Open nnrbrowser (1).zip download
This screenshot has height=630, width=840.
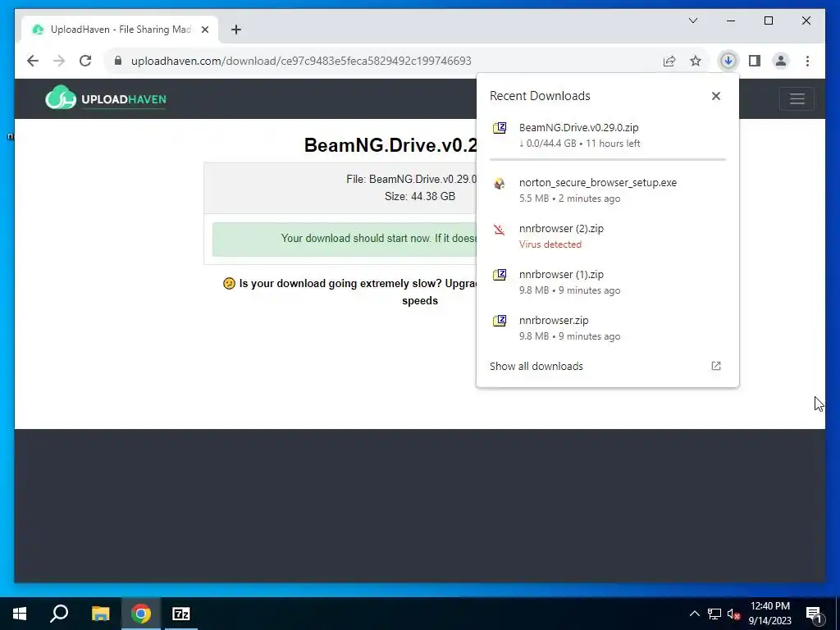pos(608,282)
